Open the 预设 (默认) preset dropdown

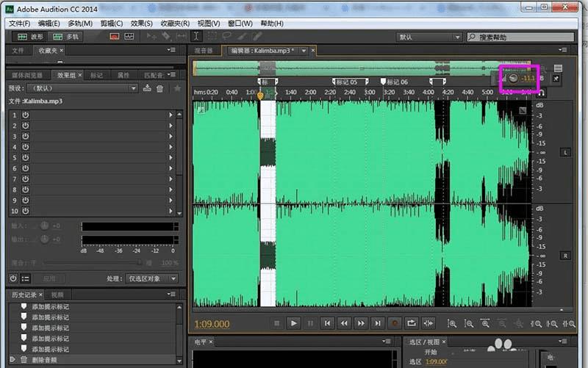pyautogui.click(x=82, y=89)
